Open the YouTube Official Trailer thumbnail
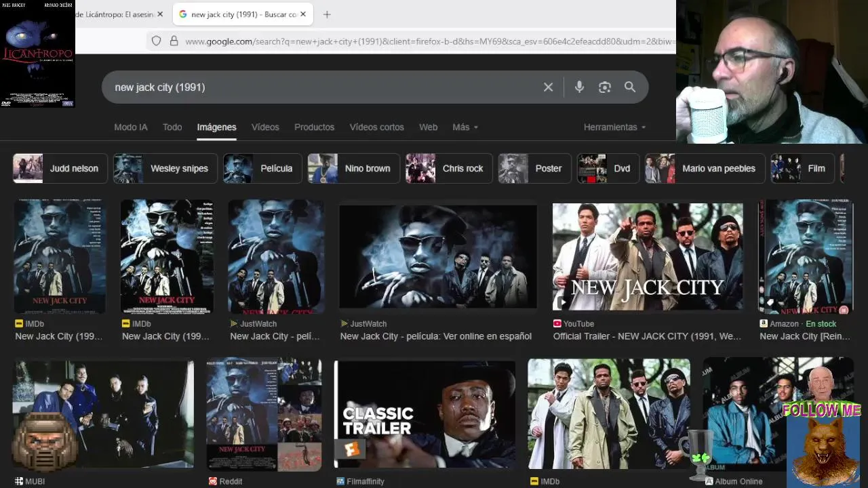 648,256
